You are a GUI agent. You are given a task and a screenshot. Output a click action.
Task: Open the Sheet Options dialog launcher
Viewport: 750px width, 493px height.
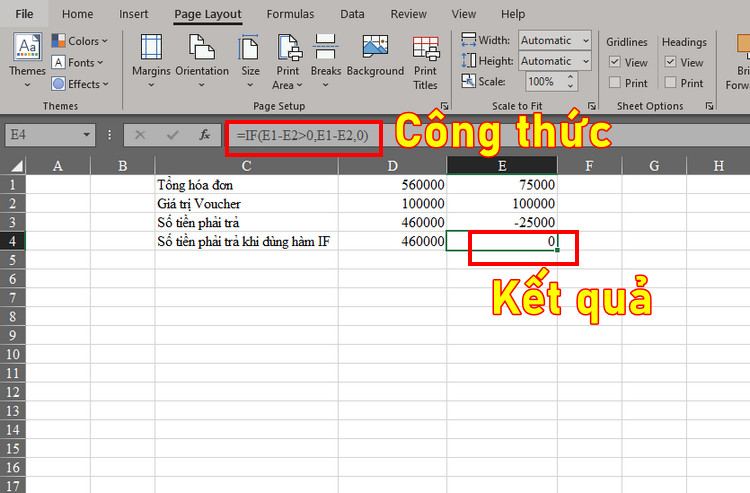coord(709,106)
